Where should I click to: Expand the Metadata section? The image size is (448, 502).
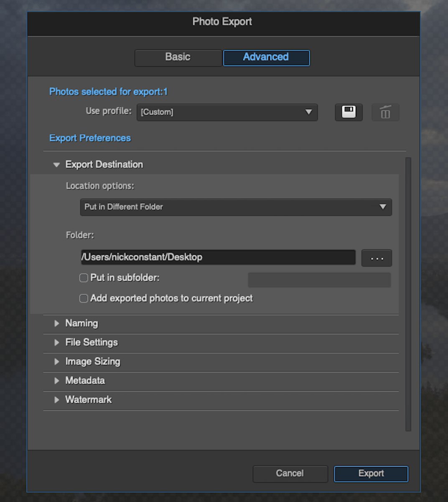(x=57, y=380)
